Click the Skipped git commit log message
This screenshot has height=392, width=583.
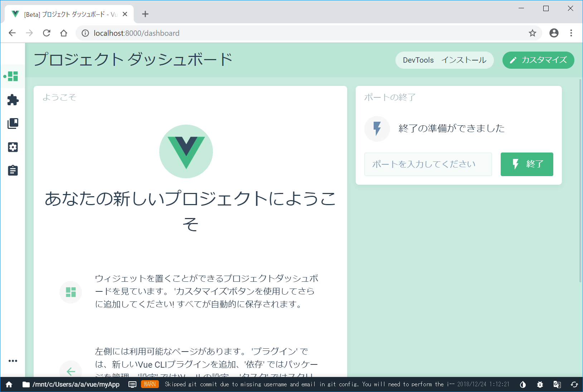(309, 384)
